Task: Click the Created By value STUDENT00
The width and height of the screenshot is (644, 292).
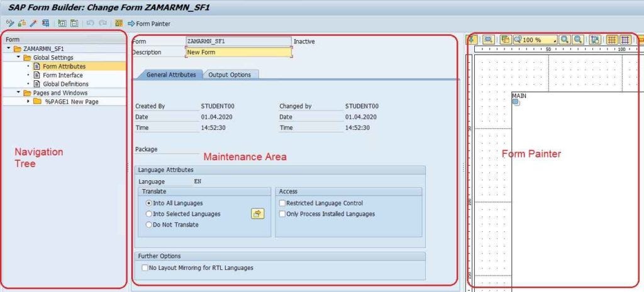Action: tap(218, 106)
